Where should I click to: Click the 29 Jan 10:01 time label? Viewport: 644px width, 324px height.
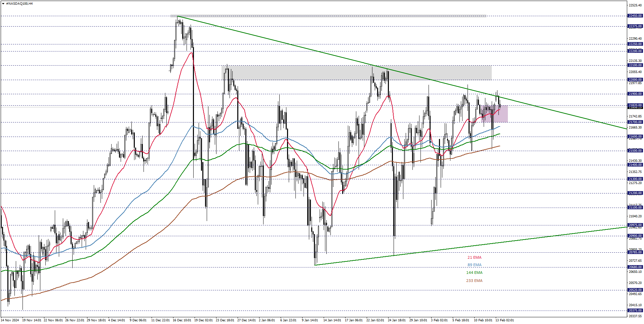click(418, 320)
